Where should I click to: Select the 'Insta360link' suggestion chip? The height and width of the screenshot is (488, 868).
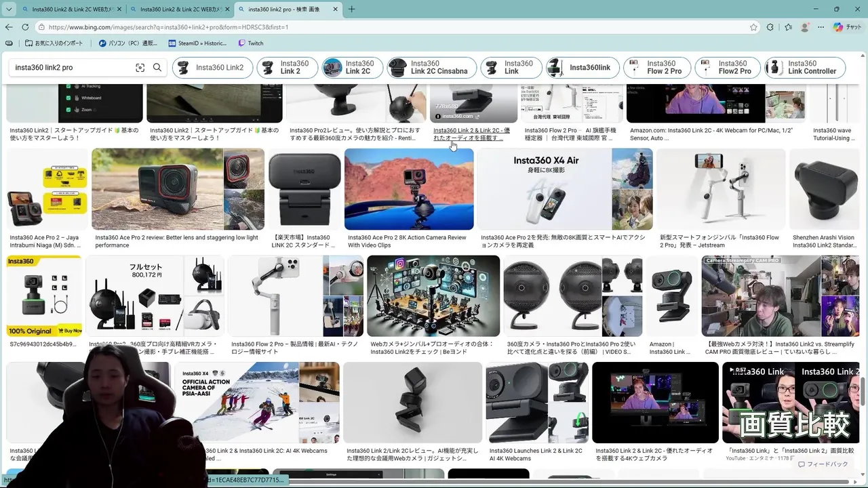(x=583, y=68)
